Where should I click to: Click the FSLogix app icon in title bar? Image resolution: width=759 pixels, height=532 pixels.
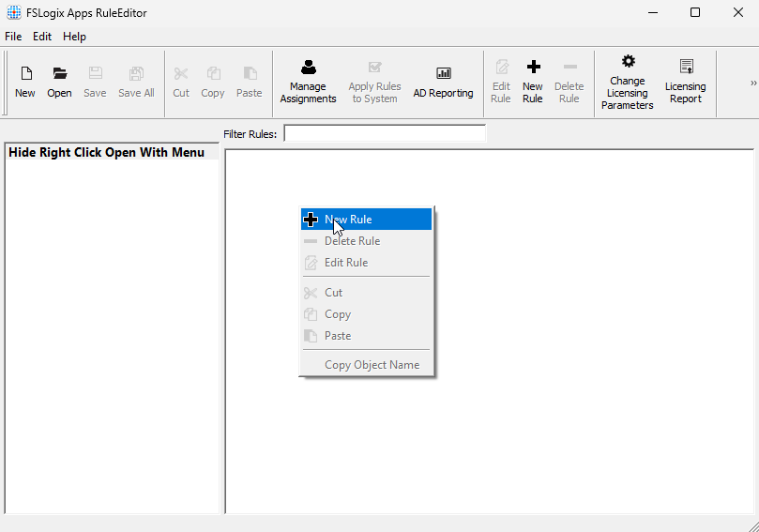[x=14, y=13]
